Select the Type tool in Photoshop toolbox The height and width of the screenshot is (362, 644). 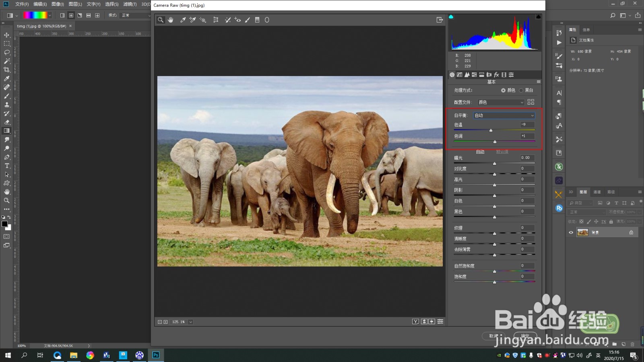(7, 166)
